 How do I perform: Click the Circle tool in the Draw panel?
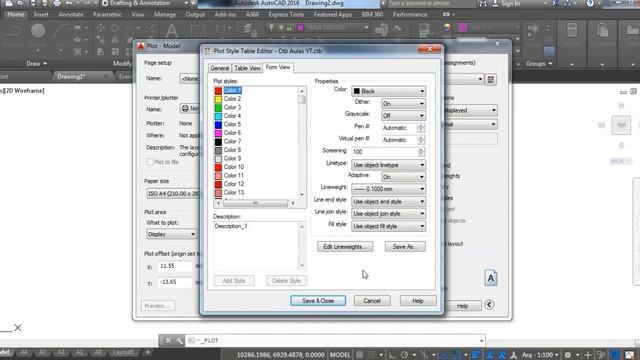(38, 31)
